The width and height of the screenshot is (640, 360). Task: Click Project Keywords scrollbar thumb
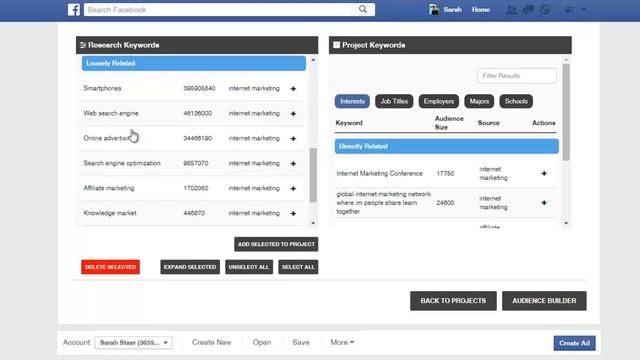566,112
